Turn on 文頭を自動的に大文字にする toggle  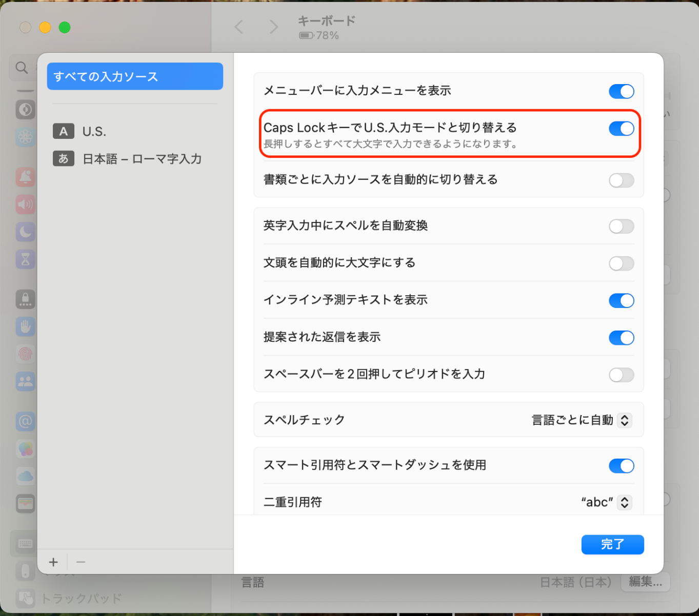[621, 263]
